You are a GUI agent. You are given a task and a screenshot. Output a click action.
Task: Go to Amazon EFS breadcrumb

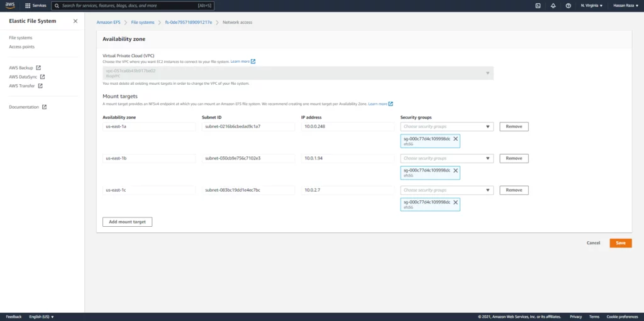click(x=108, y=23)
